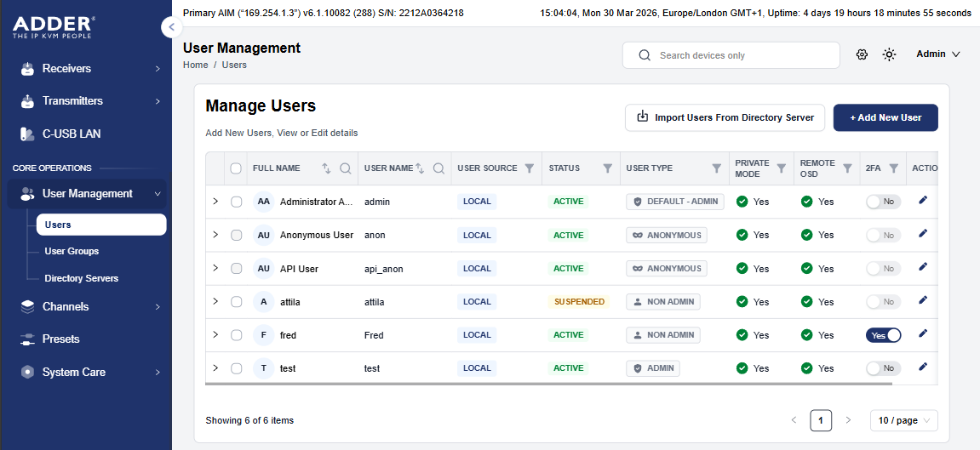Click the Add New User button
Image resolution: width=980 pixels, height=450 pixels.
(885, 117)
